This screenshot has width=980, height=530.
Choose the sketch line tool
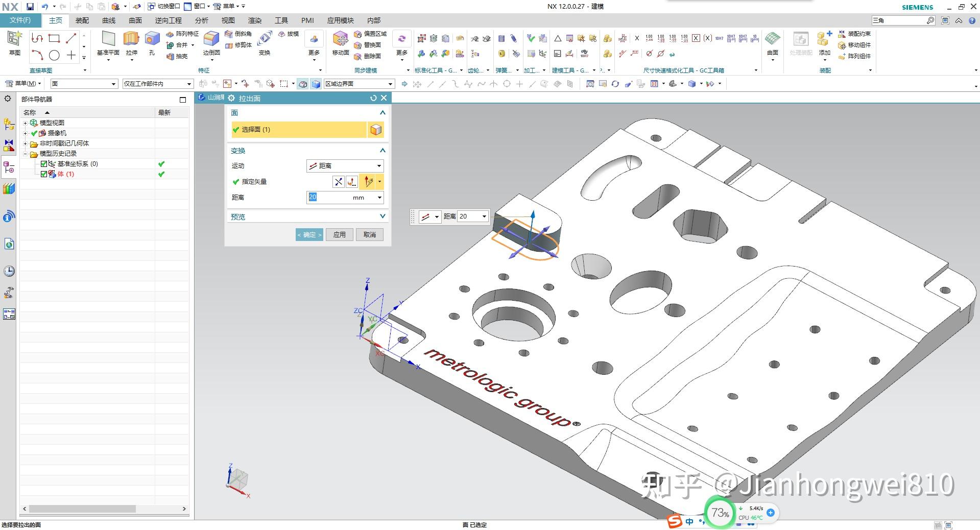pyautogui.click(x=71, y=38)
